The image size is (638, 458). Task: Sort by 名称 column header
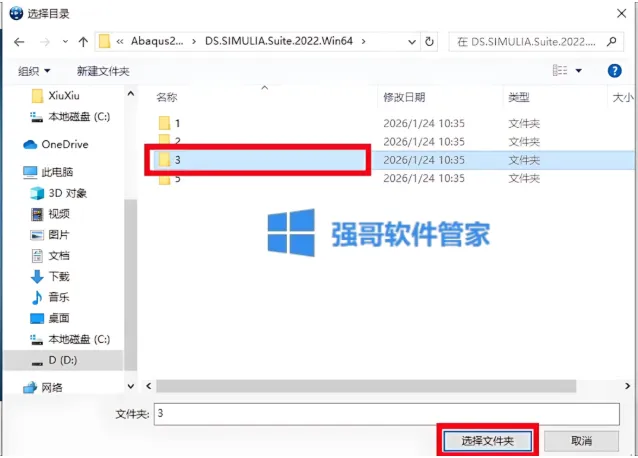click(x=167, y=97)
